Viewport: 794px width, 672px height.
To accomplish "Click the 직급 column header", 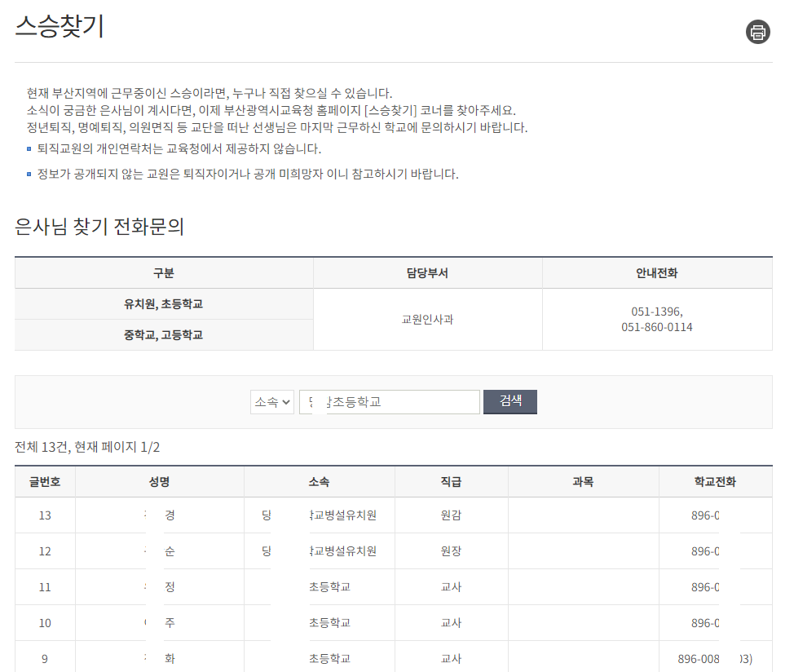I will click(x=452, y=482).
